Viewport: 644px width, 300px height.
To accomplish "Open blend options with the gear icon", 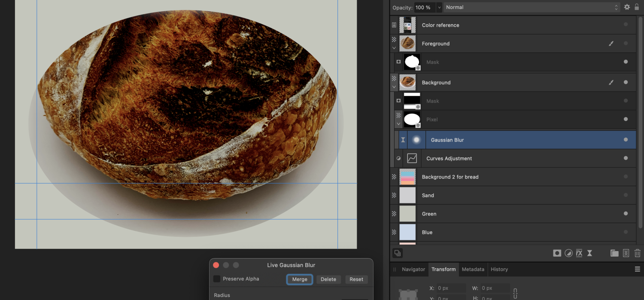I will coord(627,7).
